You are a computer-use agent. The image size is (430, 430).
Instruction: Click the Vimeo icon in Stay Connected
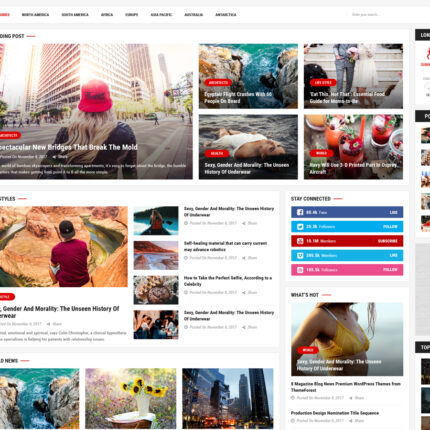[300, 255]
